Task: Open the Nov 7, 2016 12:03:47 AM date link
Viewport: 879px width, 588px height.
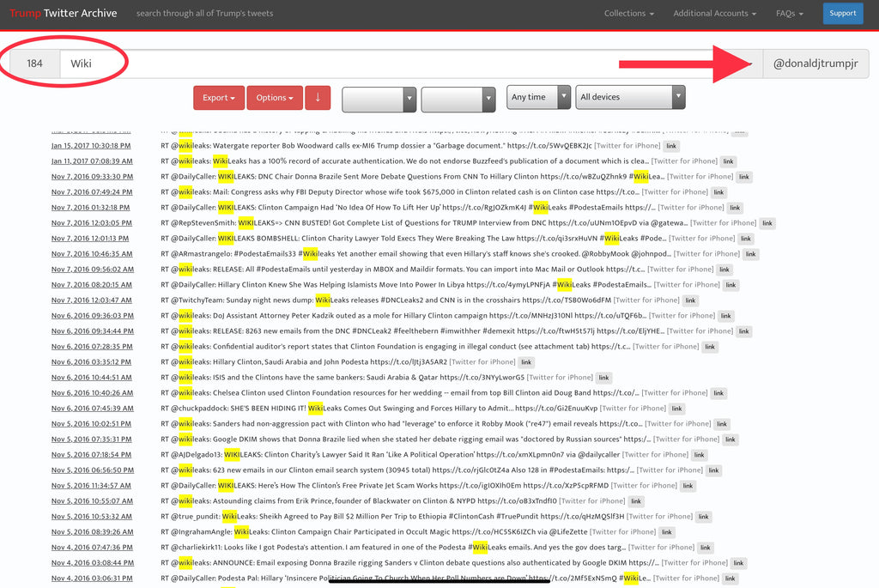Action: pyautogui.click(x=92, y=300)
